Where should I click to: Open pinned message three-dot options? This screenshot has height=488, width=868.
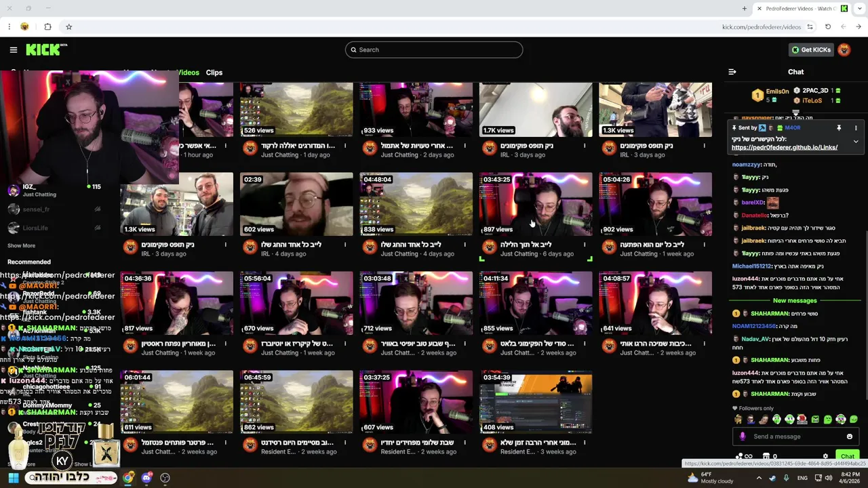coord(856,127)
